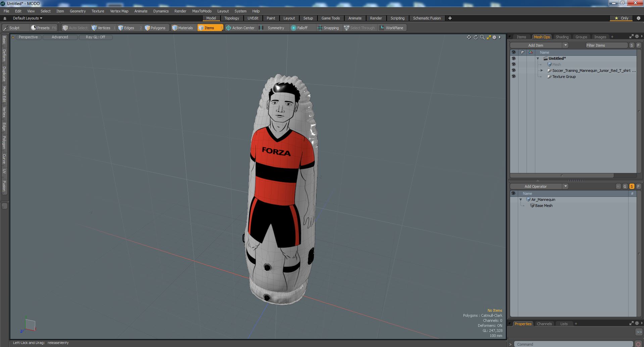Maximize the viewport with expand icon
Screen dimensions: 644x347
pos(489,37)
